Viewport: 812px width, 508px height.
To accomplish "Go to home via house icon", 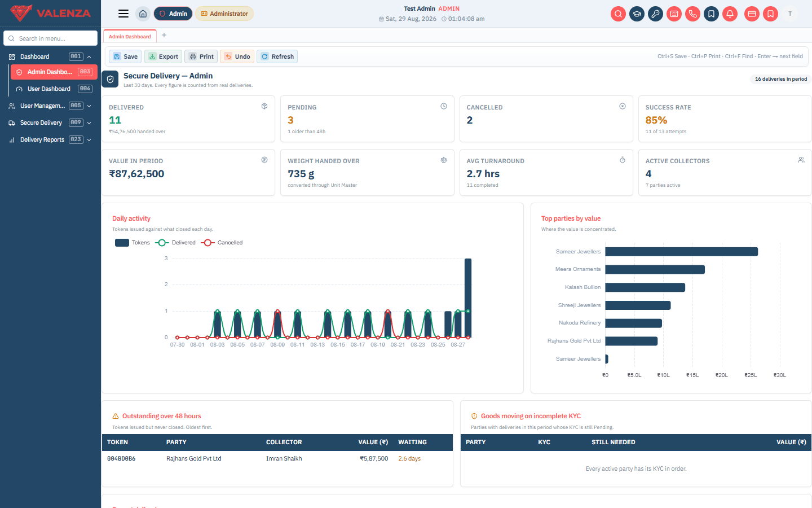I will [x=143, y=14].
